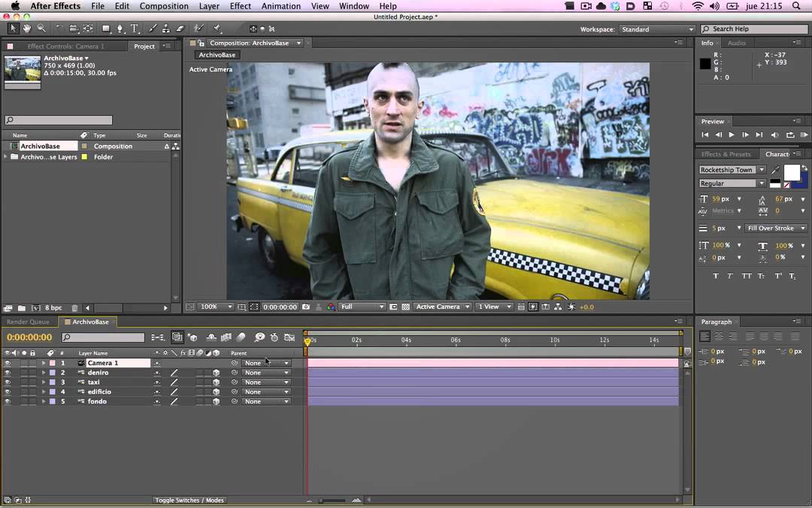
Task: Click the timeline zoom slider
Action: (x=332, y=500)
